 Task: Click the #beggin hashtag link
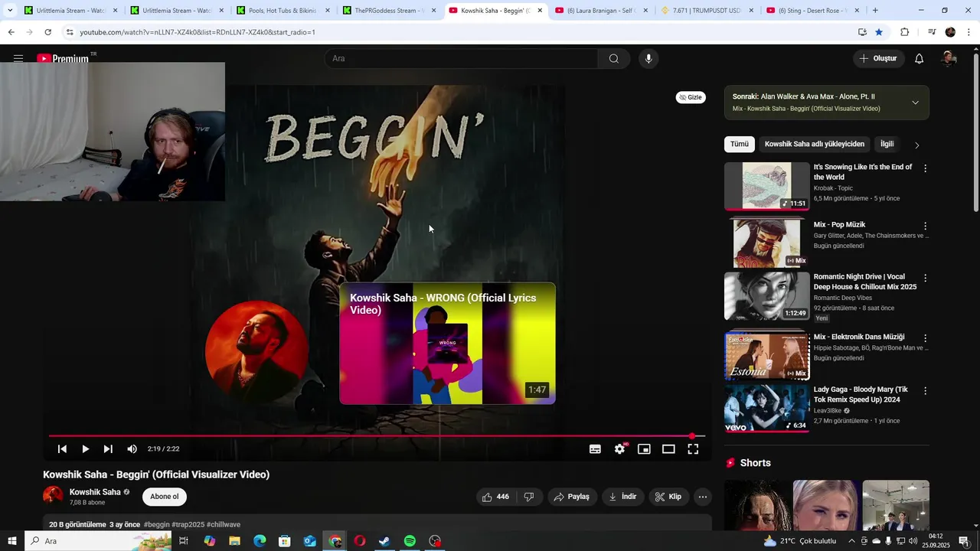pyautogui.click(x=157, y=525)
